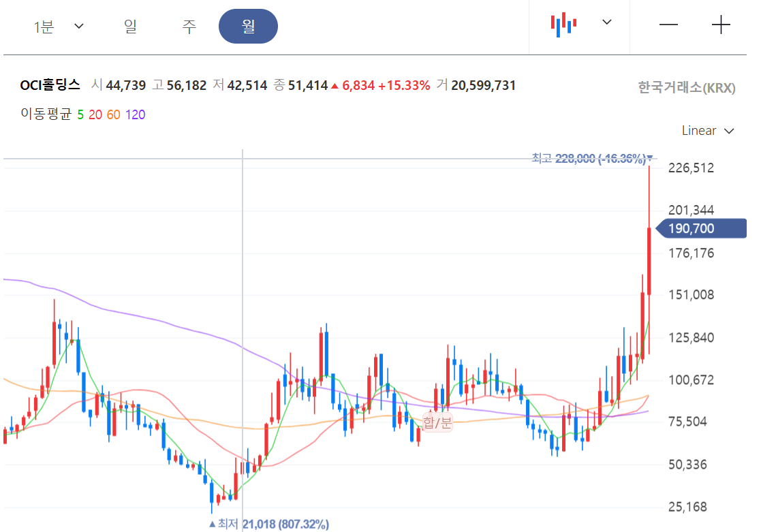The image size is (761, 532).
Task: Click the OCI홀딩스 stock name
Action: (x=50, y=85)
